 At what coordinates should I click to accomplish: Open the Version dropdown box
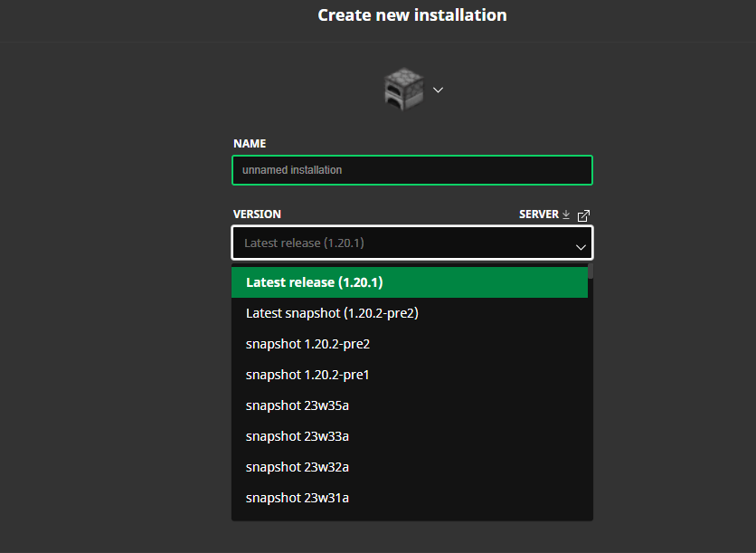tap(412, 243)
